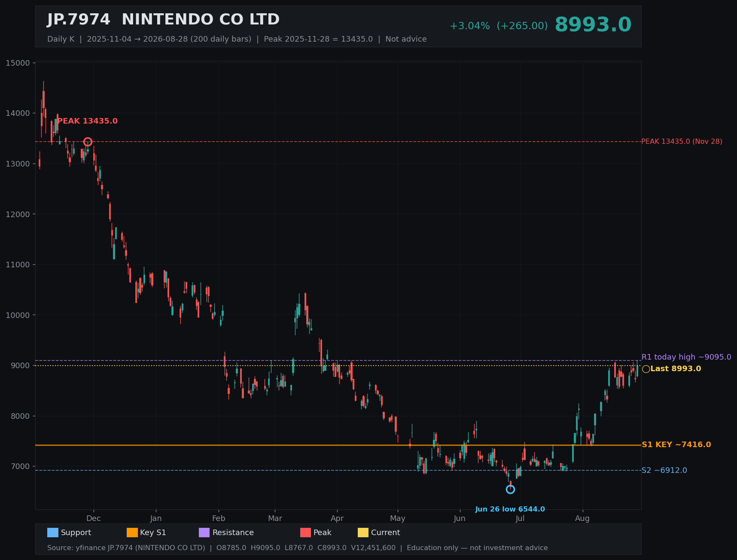Click the yellow circle beside Last 8993.0

coord(646,369)
